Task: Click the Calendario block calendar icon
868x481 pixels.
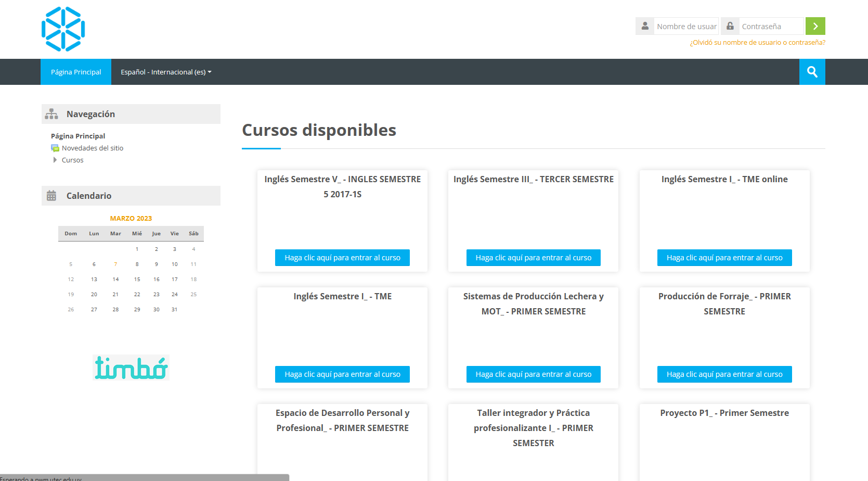Action: click(x=51, y=196)
